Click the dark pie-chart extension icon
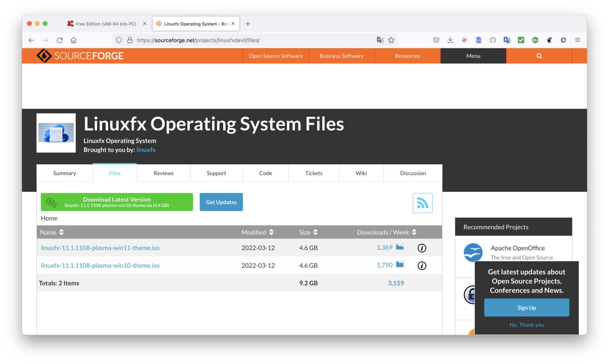Screen dimensions: 609x364 (563, 40)
